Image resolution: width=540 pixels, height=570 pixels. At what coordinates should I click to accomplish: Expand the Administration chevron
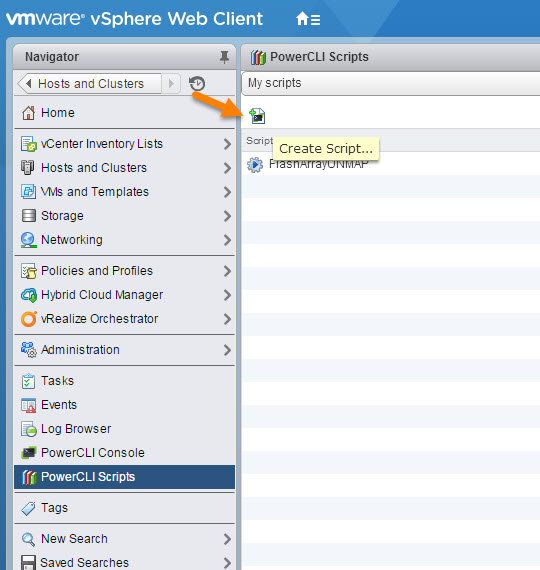(227, 350)
